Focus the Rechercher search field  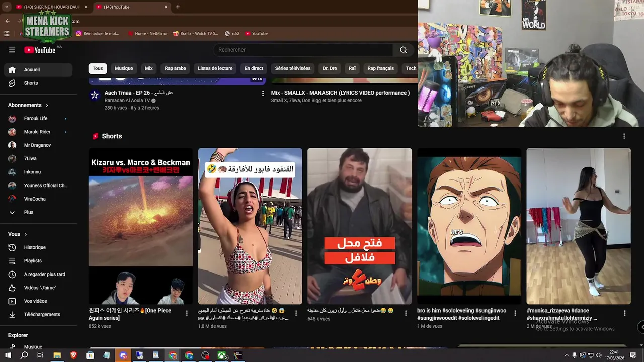[303, 50]
